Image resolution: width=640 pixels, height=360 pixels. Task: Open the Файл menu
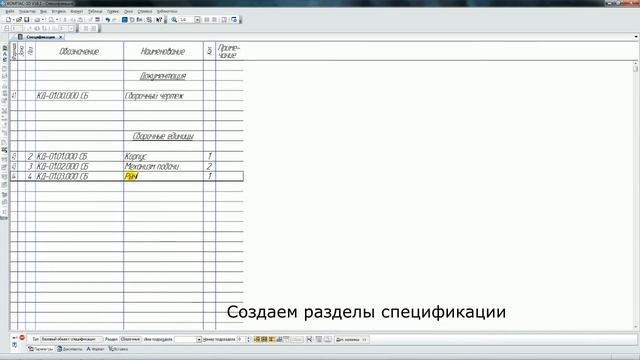click(9, 11)
